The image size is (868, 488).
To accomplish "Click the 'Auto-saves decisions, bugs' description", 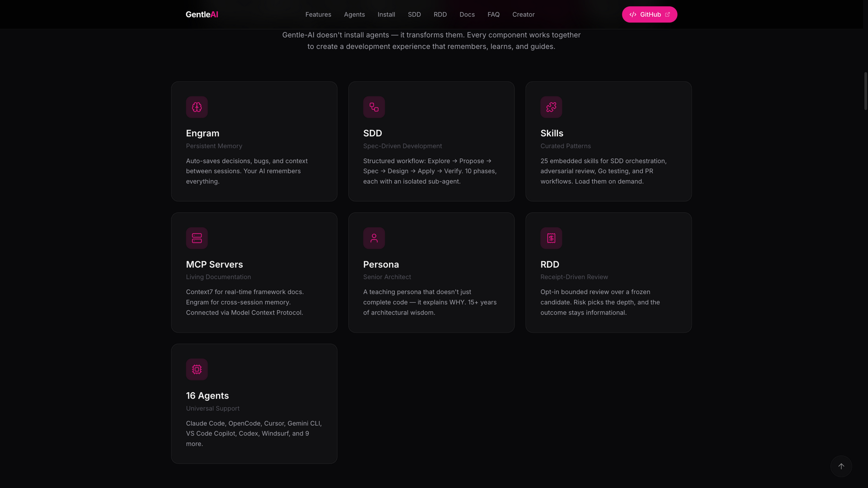I will (247, 171).
